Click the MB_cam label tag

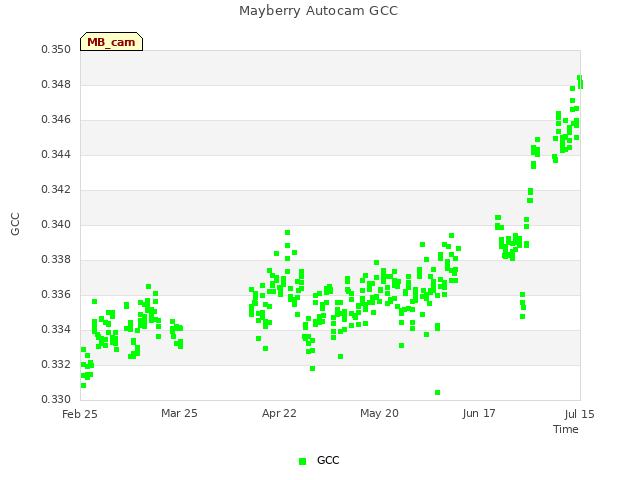tap(111, 42)
